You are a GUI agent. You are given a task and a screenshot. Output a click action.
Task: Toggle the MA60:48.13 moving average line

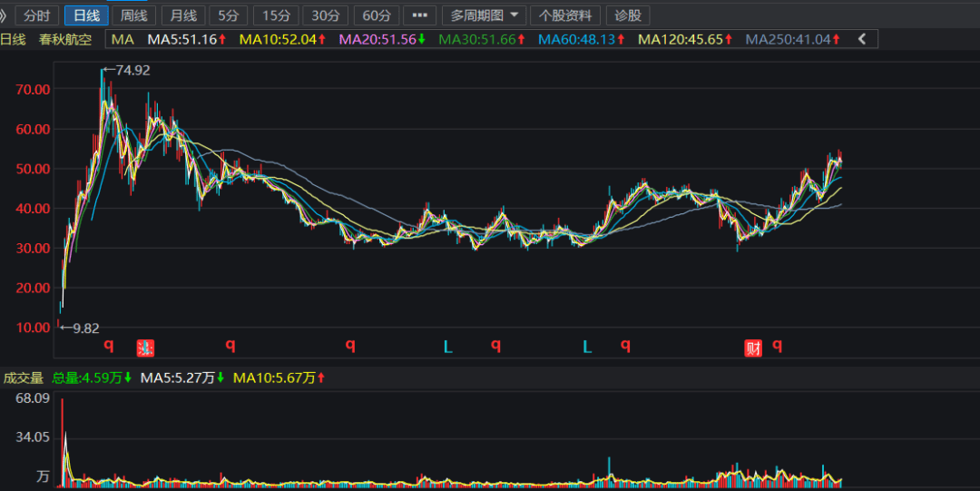pyautogui.click(x=582, y=39)
